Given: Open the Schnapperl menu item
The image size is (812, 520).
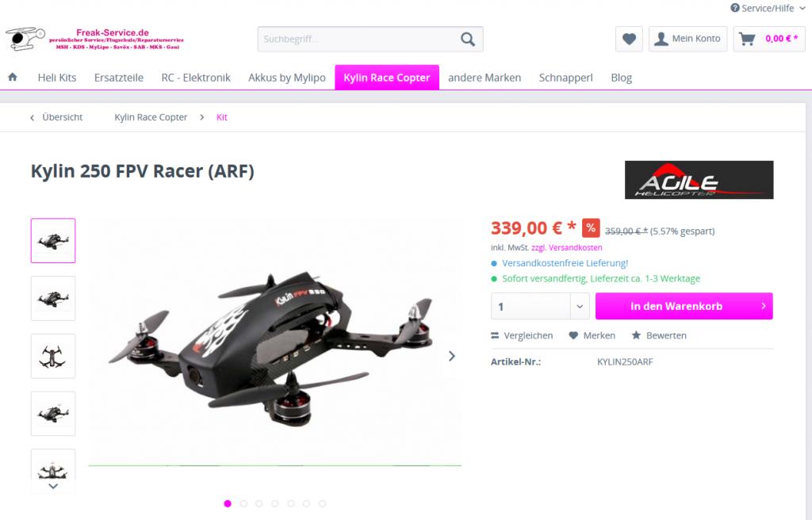Looking at the screenshot, I should point(565,78).
